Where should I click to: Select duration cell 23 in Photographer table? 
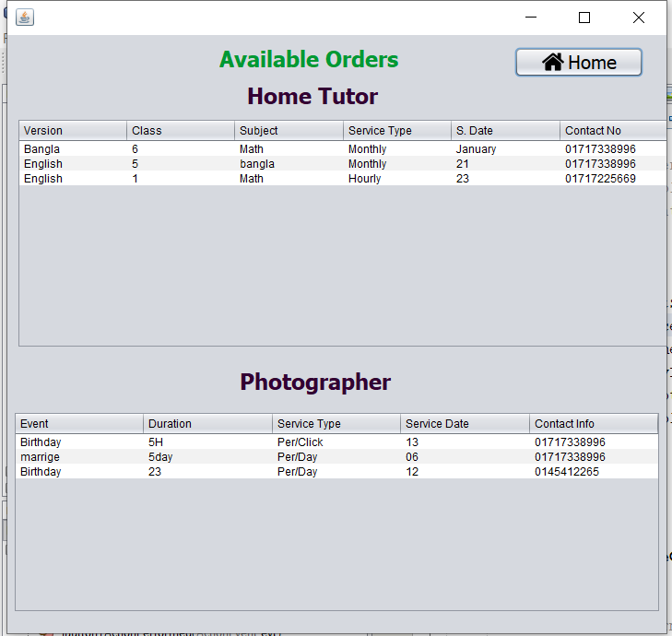(x=207, y=472)
